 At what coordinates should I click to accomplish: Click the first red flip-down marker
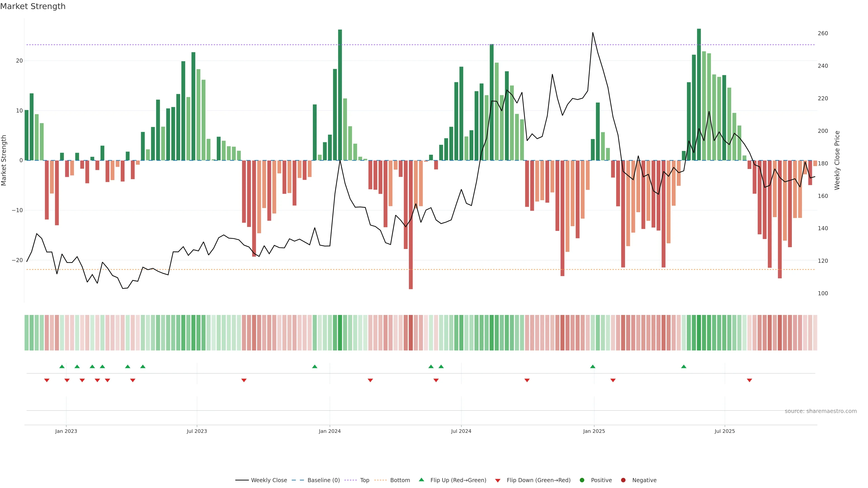[x=47, y=380]
